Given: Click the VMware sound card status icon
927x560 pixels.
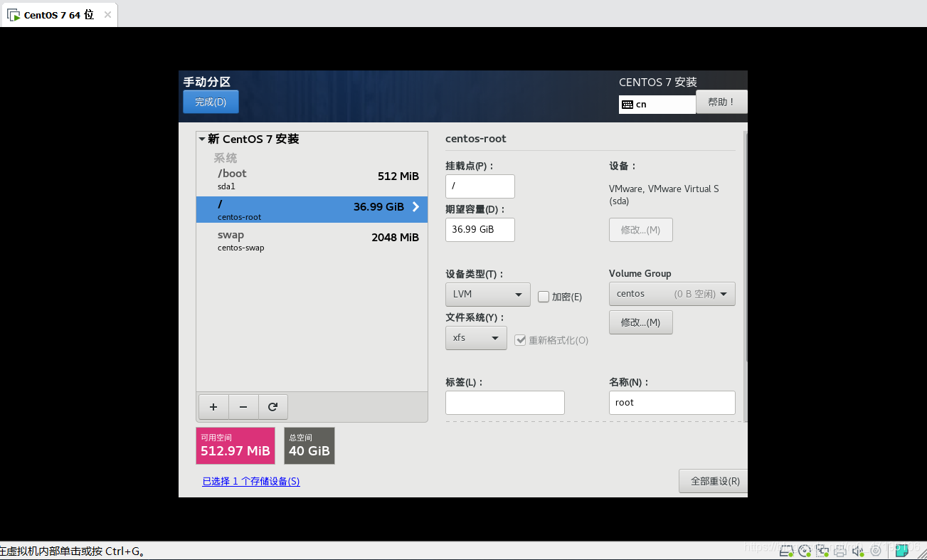Looking at the screenshot, I should tap(858, 550).
